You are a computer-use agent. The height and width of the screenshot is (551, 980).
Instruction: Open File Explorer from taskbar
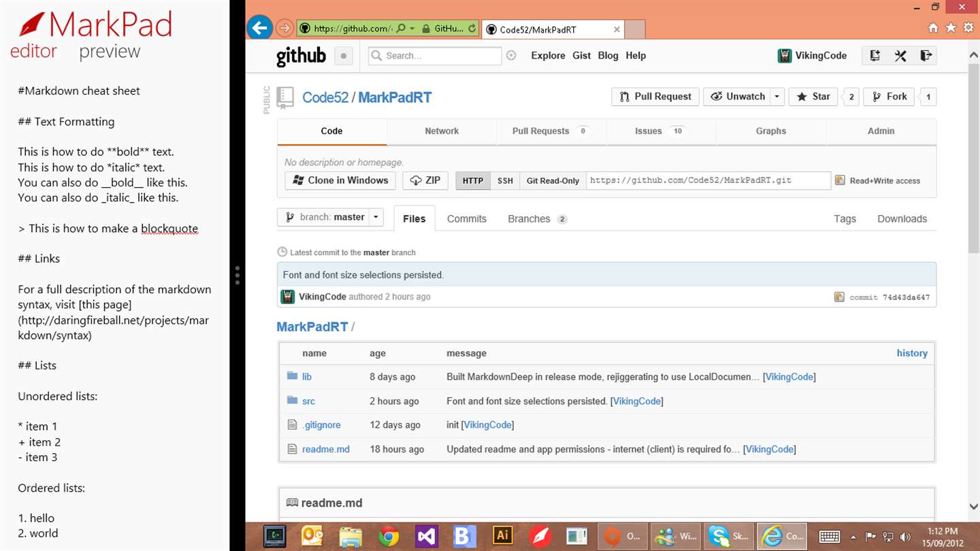pos(350,537)
